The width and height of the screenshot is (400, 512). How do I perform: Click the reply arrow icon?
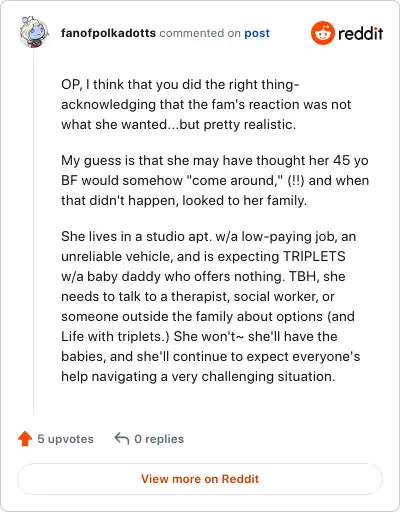point(122,439)
